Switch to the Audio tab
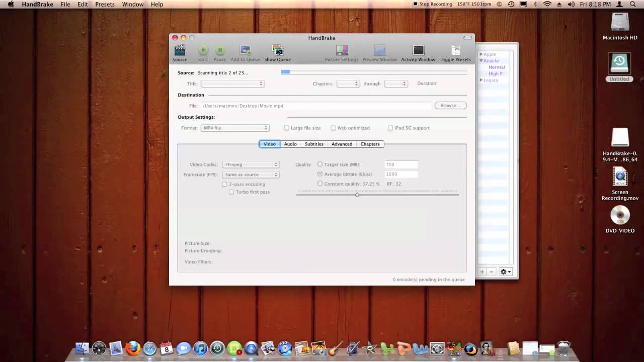Image resolution: width=644 pixels, height=362 pixels. pyautogui.click(x=290, y=144)
